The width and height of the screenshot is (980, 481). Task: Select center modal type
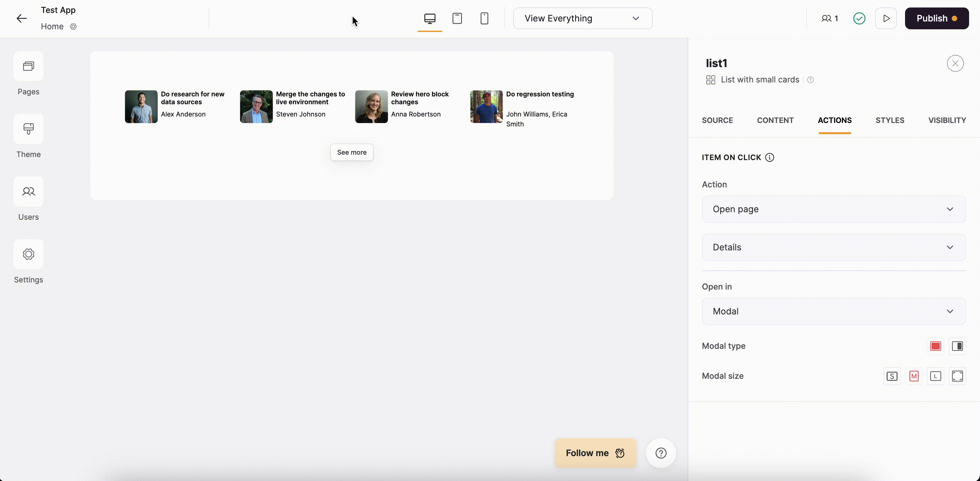(x=935, y=346)
